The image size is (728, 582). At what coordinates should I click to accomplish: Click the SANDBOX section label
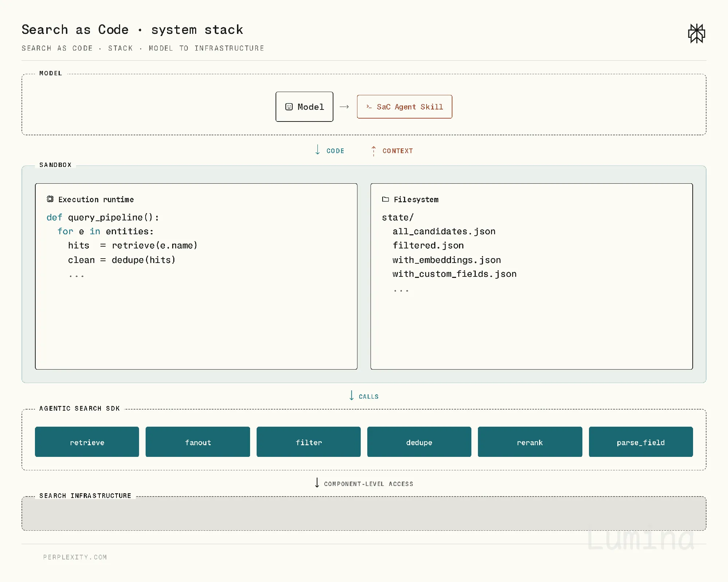click(55, 165)
